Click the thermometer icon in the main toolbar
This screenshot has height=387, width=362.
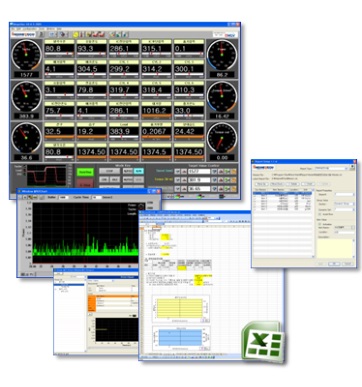coord(82,34)
